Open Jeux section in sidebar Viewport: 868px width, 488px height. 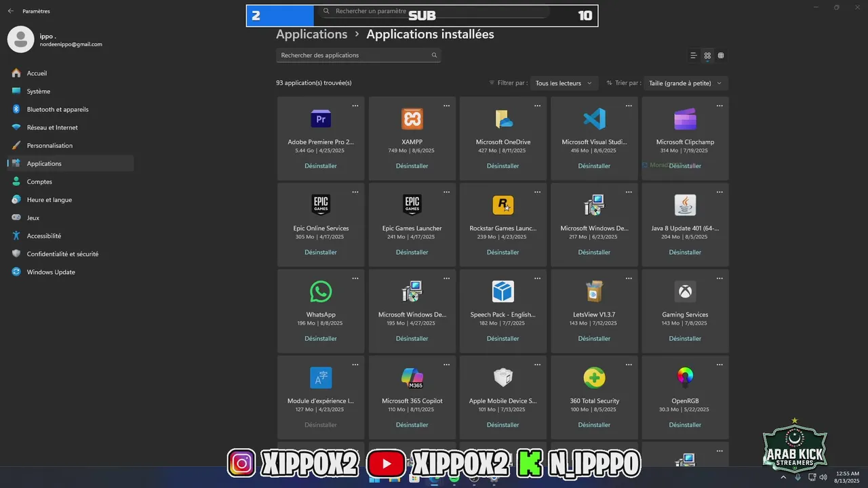coord(71,218)
